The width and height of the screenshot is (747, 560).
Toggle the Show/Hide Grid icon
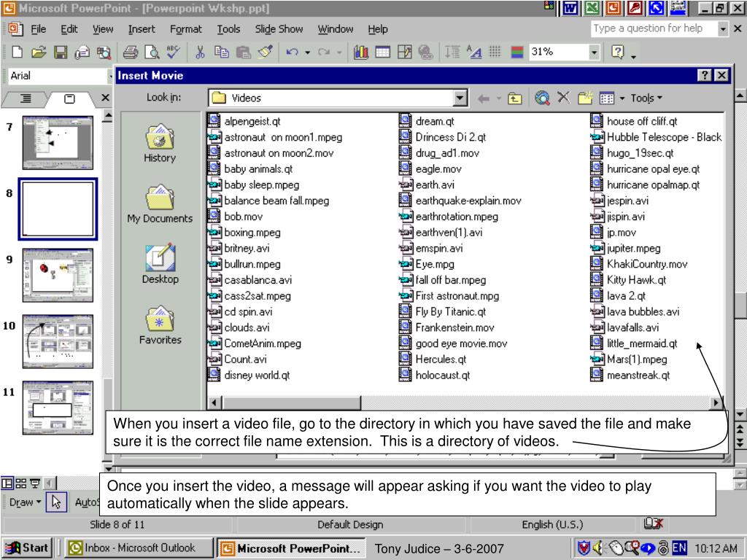point(495,52)
